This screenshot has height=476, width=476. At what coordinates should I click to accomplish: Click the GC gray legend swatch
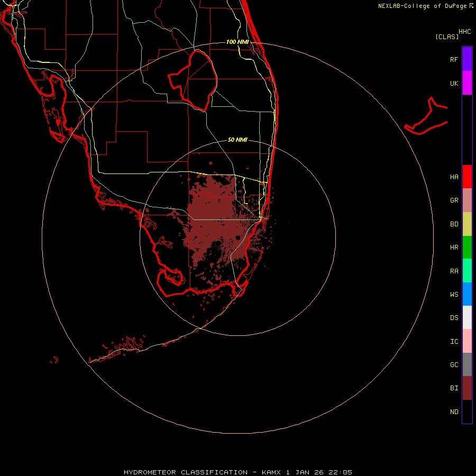coord(467,364)
